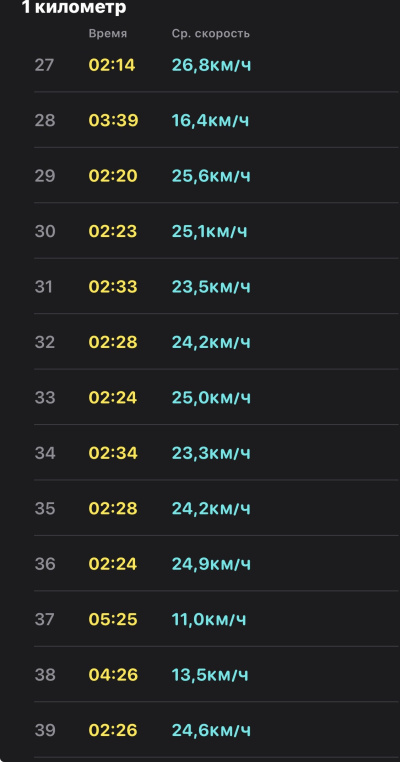Image resolution: width=400 pixels, height=762 pixels.
Task: Click the 03:39 time for kilometer 28
Action: point(113,121)
